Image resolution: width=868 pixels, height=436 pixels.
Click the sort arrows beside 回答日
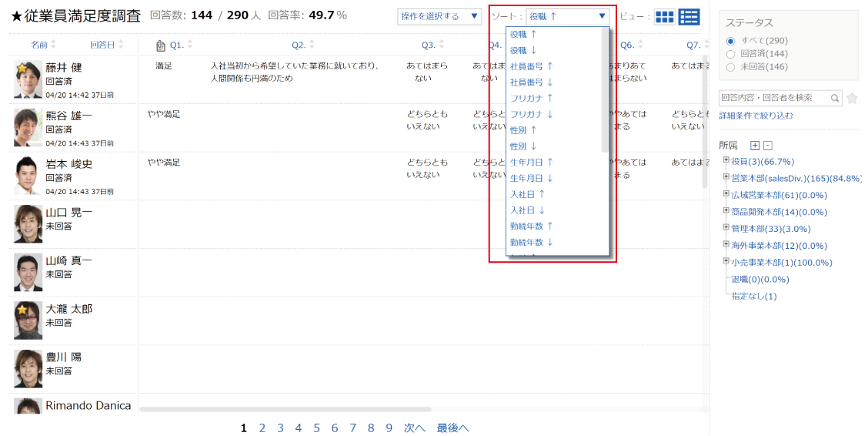(x=121, y=45)
